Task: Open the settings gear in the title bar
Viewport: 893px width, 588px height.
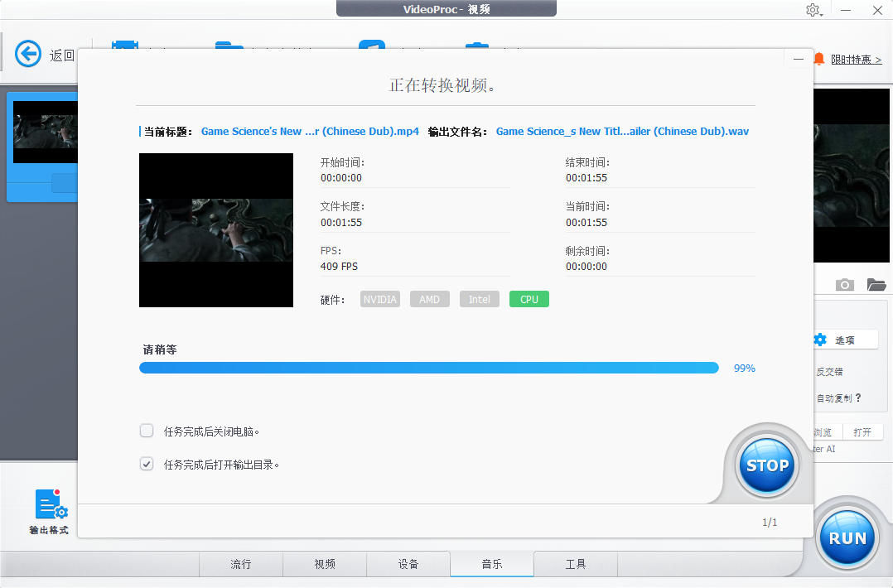Action: click(x=813, y=10)
